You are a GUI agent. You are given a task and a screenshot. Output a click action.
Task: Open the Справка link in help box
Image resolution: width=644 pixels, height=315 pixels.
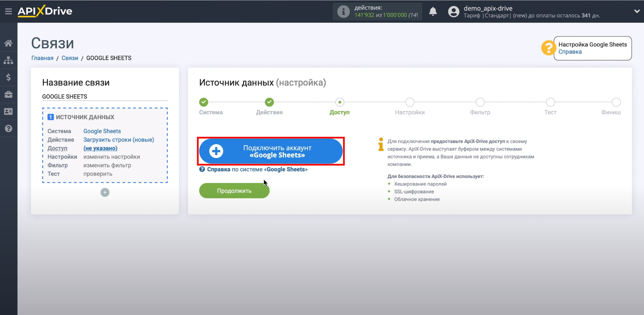pyautogui.click(x=570, y=52)
